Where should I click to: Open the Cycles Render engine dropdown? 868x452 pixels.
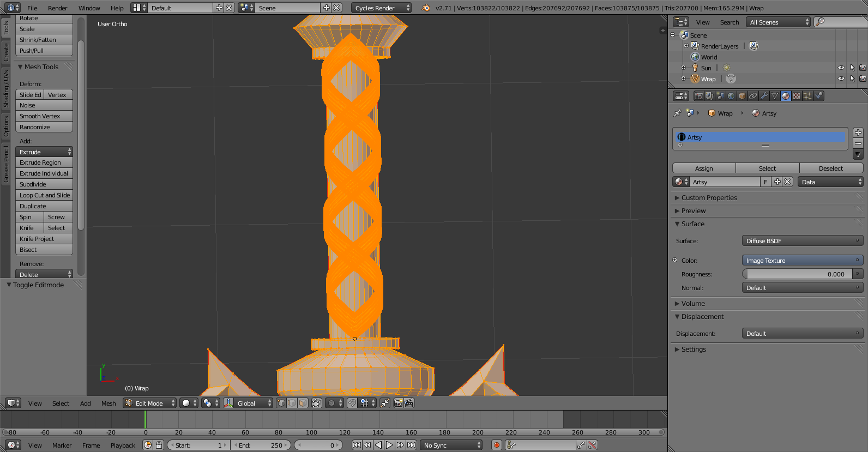(x=381, y=8)
